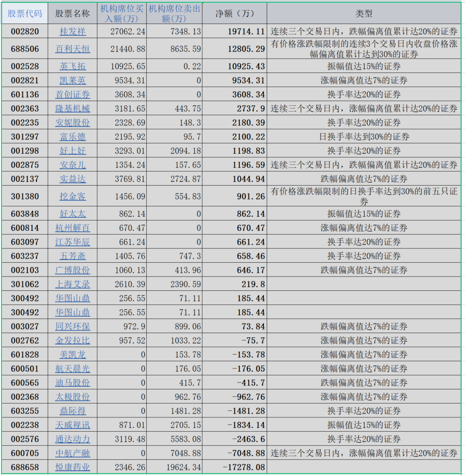Open the 首创证券 stock link
Viewport: 465px width, 476px height.
tap(73, 94)
